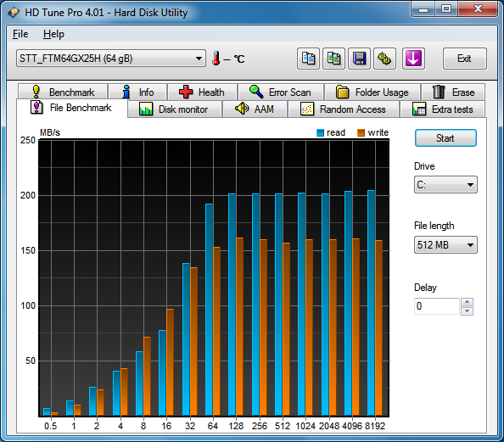Expand the File length 512 MB dropdown
This screenshot has width=504, height=442.
pyautogui.click(x=445, y=245)
